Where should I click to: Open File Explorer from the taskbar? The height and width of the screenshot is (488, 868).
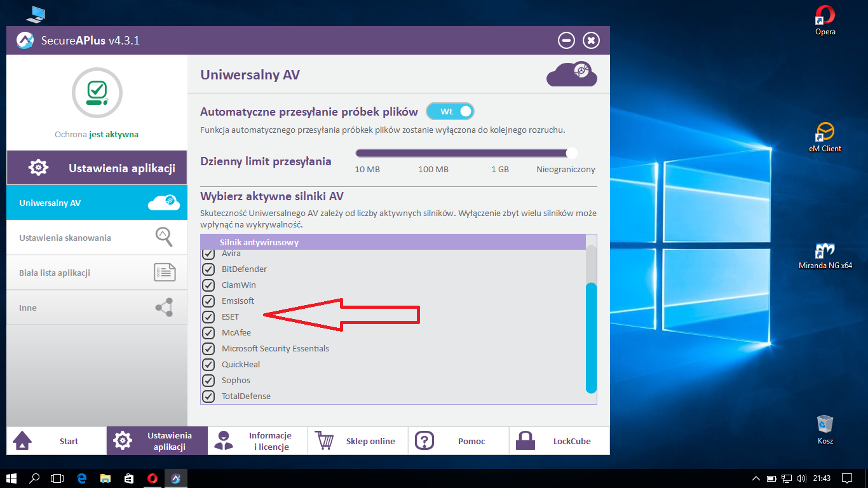[105, 478]
